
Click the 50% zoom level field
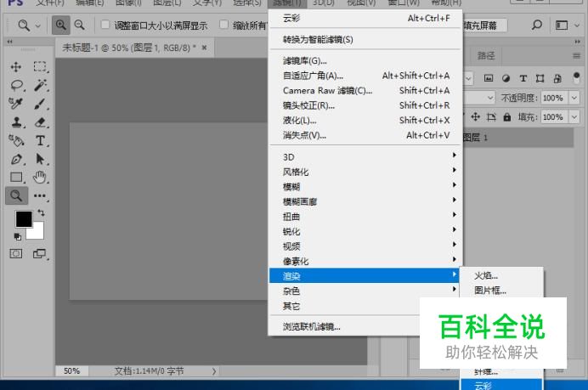(71, 370)
